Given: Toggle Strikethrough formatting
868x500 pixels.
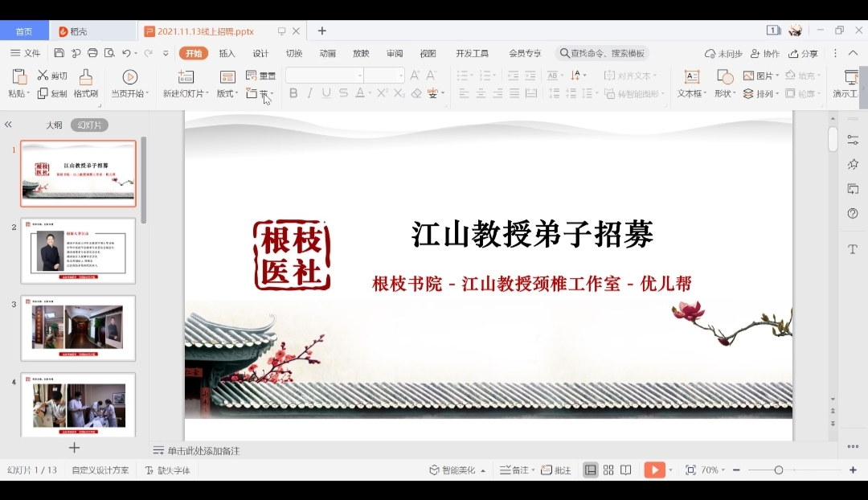Looking at the screenshot, I should [x=343, y=93].
